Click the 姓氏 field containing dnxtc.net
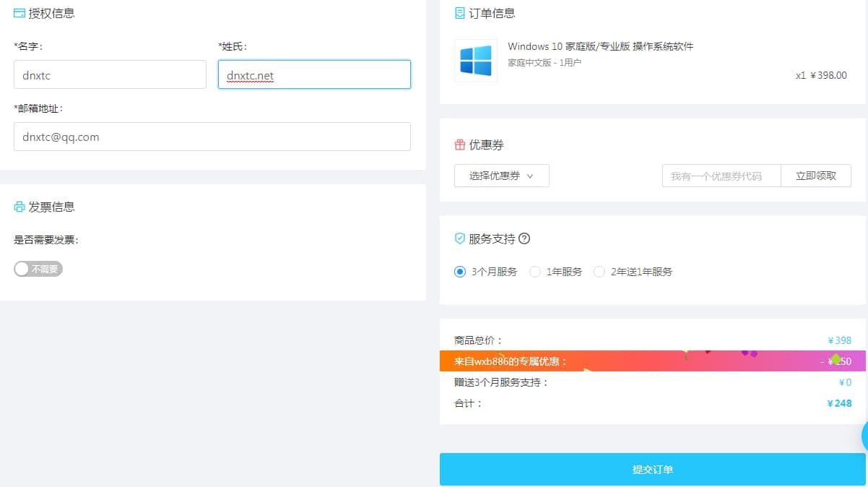This screenshot has width=868, height=487. point(314,74)
